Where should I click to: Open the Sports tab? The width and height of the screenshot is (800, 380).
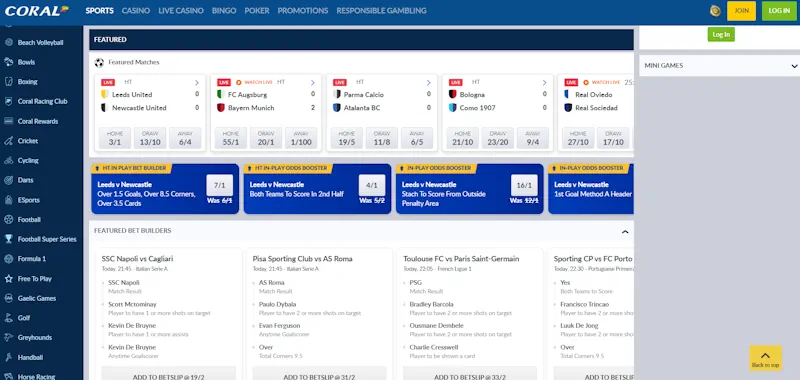[99, 11]
